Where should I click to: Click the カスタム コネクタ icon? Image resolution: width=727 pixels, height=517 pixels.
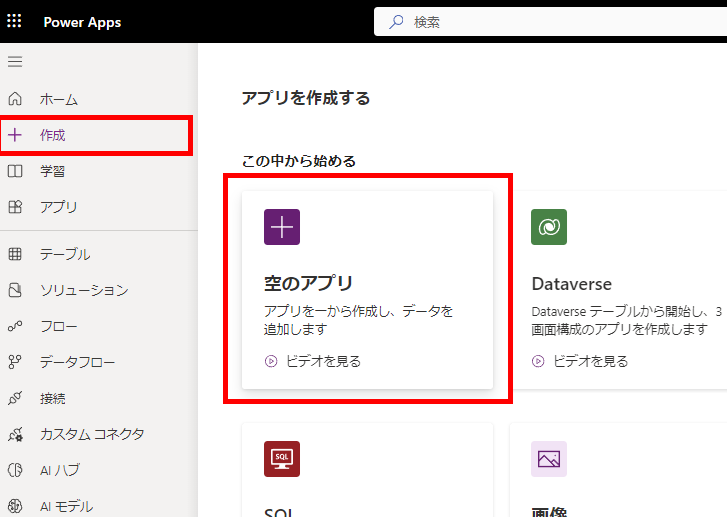click(15, 434)
